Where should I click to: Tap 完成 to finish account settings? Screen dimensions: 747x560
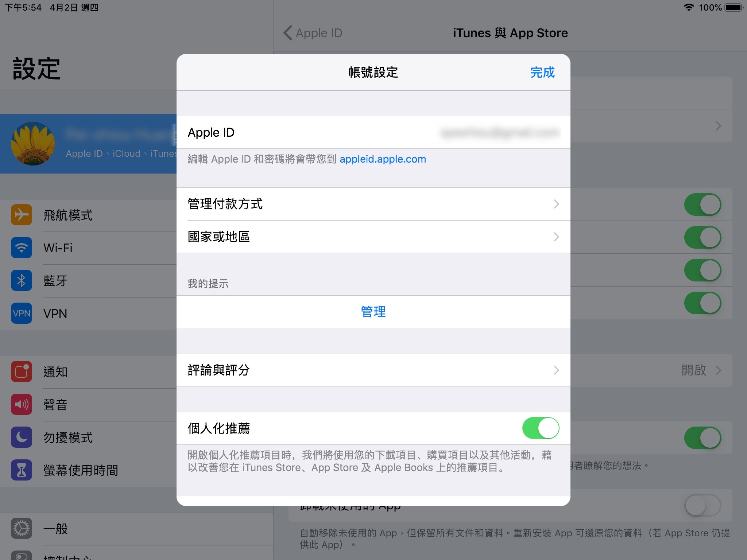point(543,72)
